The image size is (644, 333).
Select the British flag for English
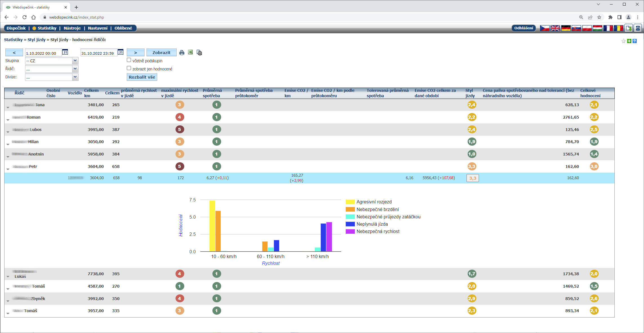click(x=555, y=28)
